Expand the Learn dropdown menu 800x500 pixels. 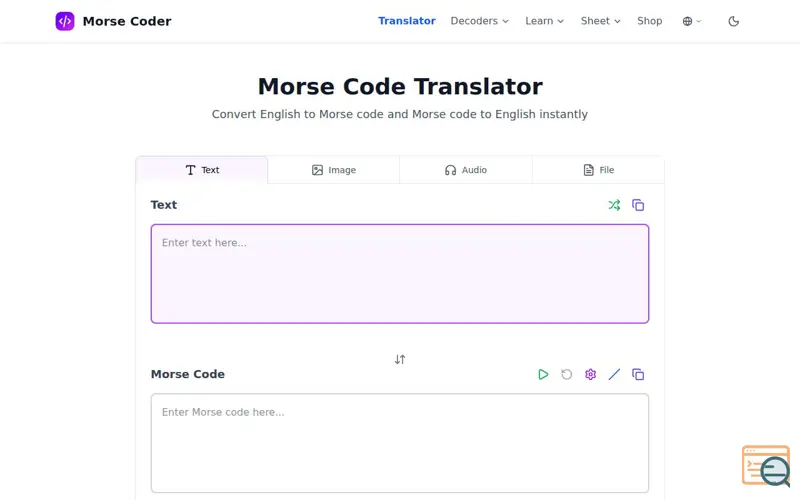[x=544, y=21]
